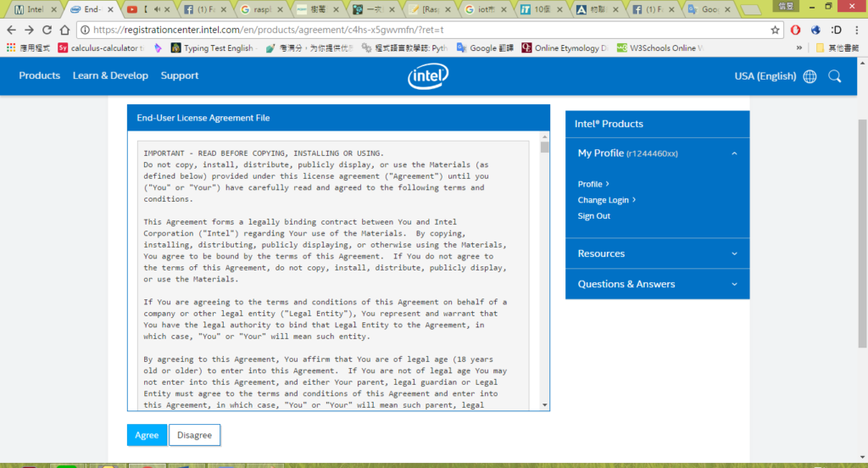The width and height of the screenshot is (868, 468).
Task: Click the browser forward arrow
Action: pos(30,30)
